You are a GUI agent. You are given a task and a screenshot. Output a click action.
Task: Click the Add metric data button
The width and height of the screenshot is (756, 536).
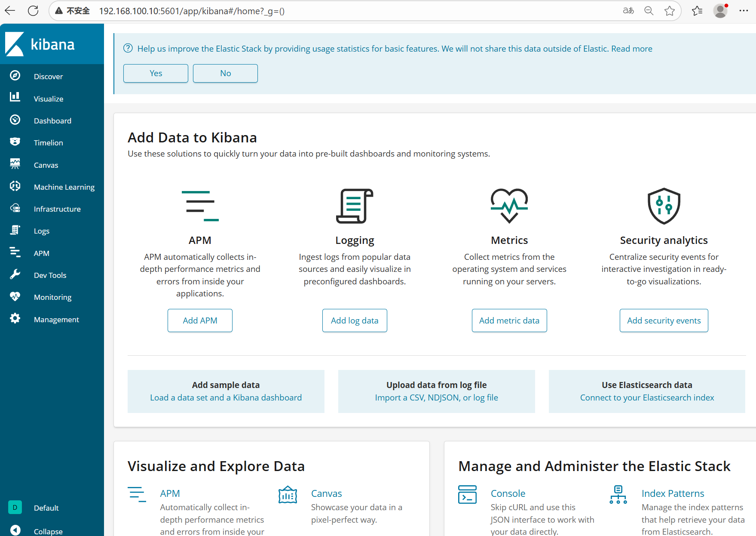coord(509,320)
